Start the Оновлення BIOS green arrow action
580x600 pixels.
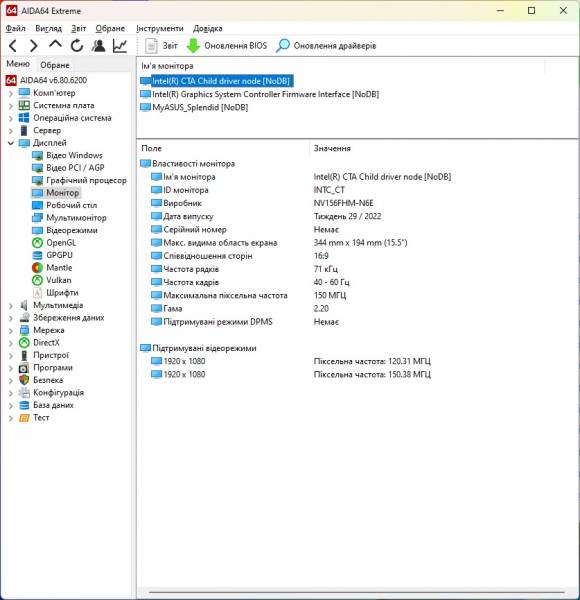(x=226, y=46)
